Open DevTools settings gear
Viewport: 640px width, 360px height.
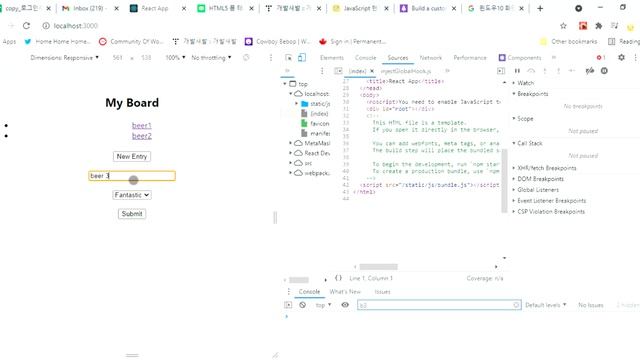(x=621, y=58)
